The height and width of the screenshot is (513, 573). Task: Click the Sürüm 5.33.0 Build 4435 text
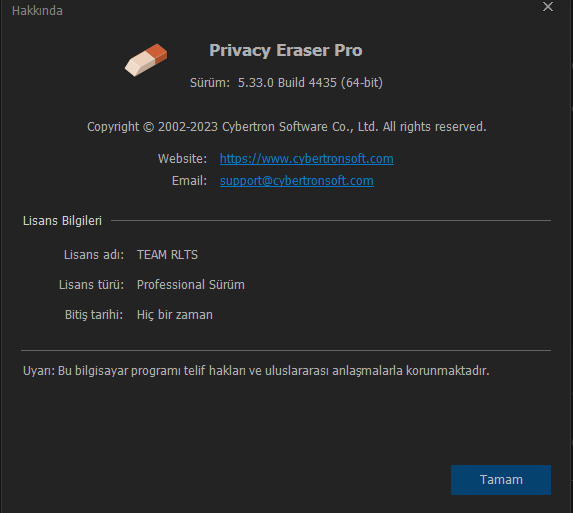click(x=286, y=83)
